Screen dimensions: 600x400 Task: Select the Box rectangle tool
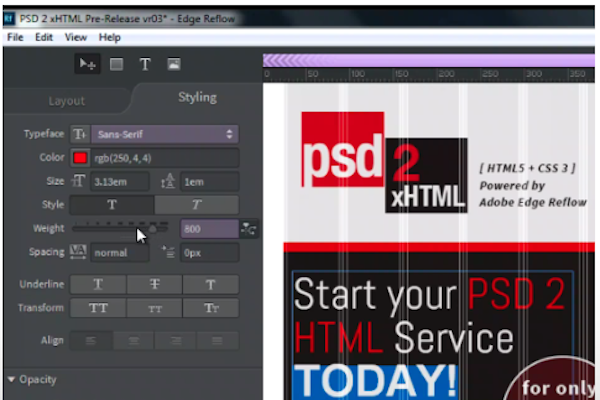(x=116, y=64)
